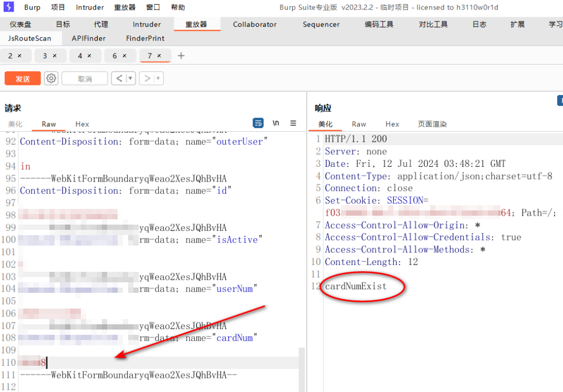Select Repeater tab 4
Screen dimensions: 563x392
pos(80,56)
